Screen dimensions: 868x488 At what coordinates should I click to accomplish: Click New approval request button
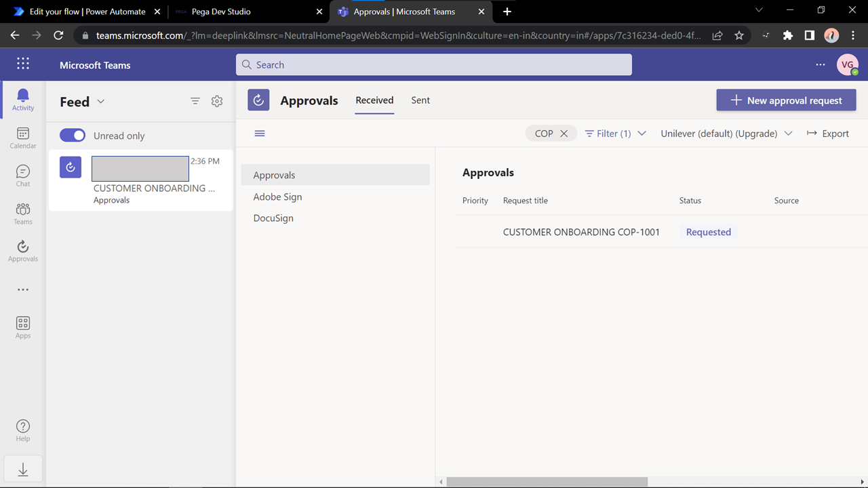pyautogui.click(x=786, y=100)
